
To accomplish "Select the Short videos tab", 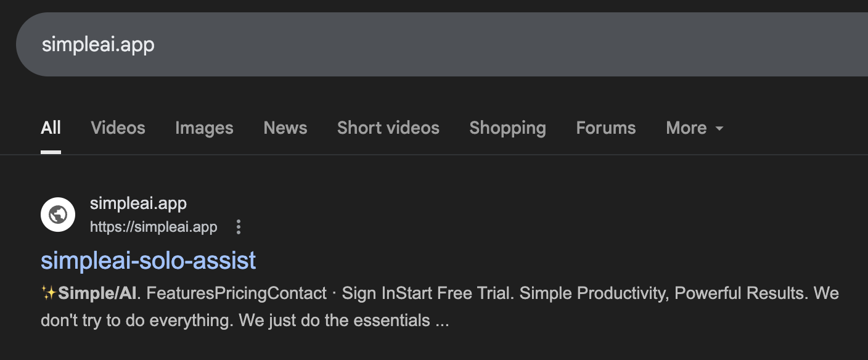I will [x=388, y=128].
